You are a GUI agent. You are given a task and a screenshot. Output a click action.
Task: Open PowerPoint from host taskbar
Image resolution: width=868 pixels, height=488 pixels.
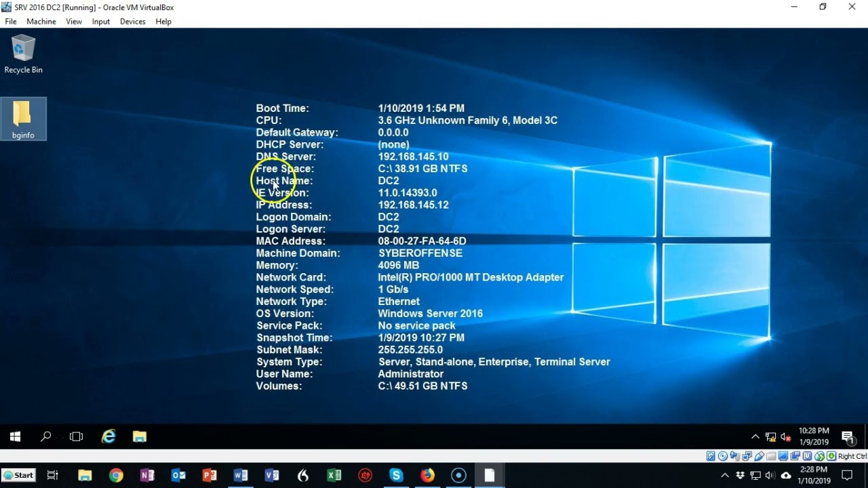[x=210, y=476]
